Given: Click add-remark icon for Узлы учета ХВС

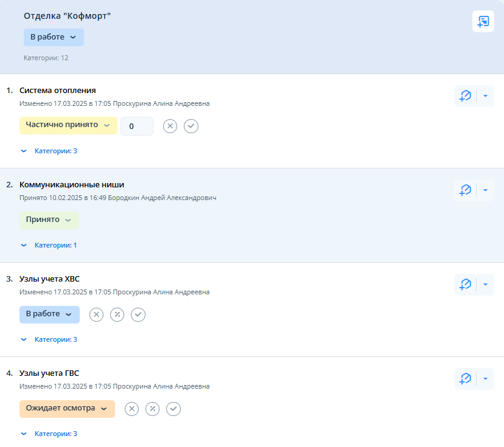Looking at the screenshot, I should (466, 285).
